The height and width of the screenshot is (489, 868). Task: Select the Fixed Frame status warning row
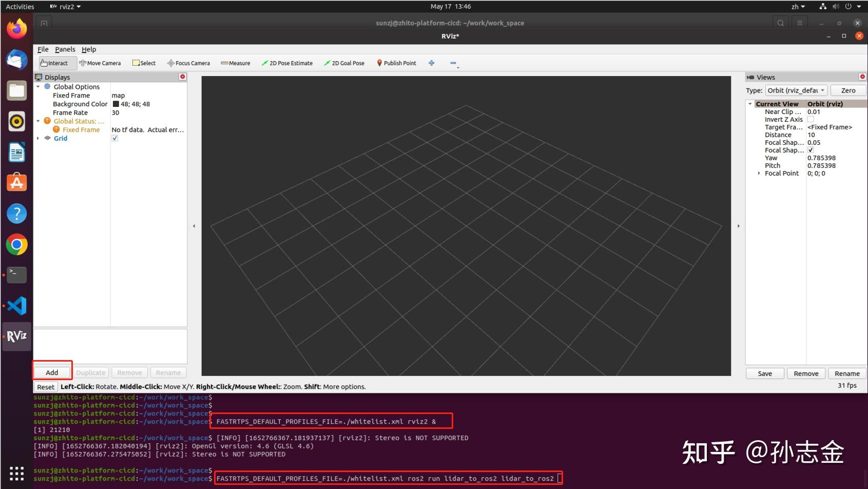[110, 130]
